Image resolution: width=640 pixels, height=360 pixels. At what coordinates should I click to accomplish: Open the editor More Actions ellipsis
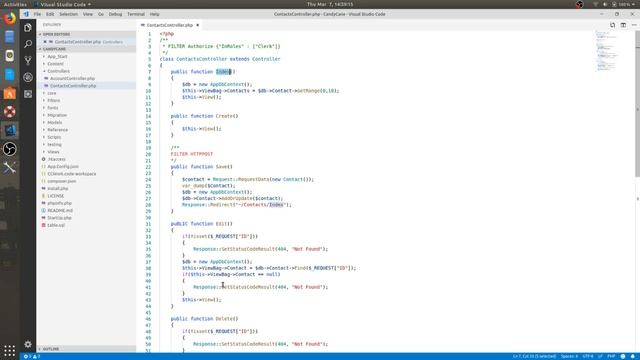click(634, 25)
